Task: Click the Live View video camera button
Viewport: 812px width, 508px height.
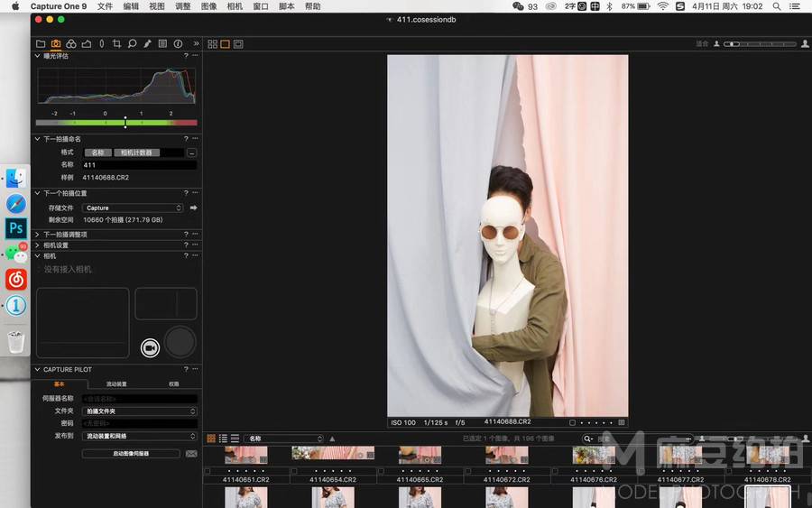Action: coord(150,348)
